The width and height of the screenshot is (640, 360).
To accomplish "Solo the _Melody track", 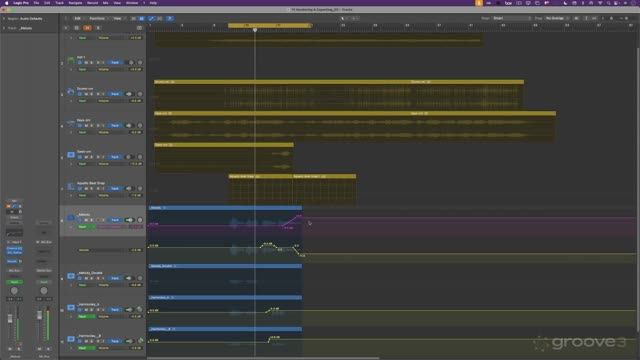I will (x=91, y=220).
